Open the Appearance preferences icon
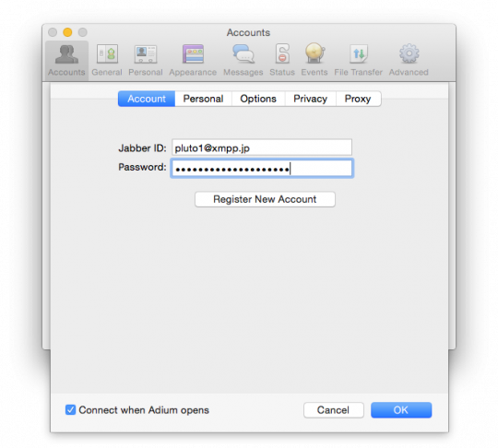 [193, 54]
